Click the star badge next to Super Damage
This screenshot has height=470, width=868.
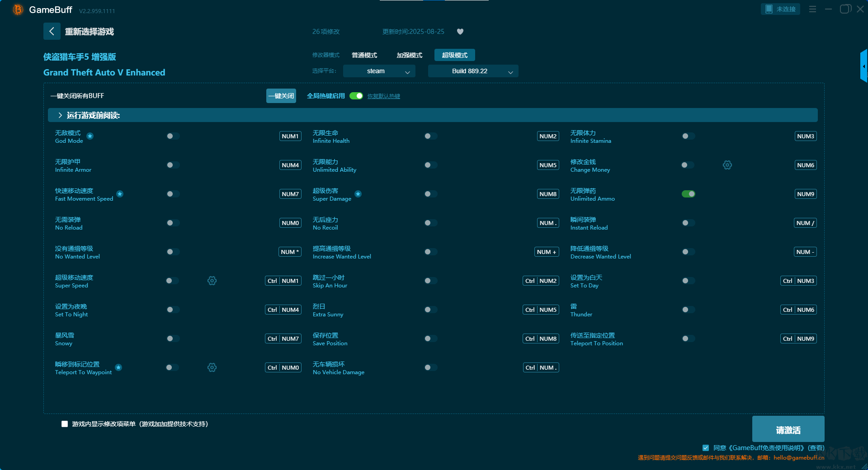coord(358,194)
